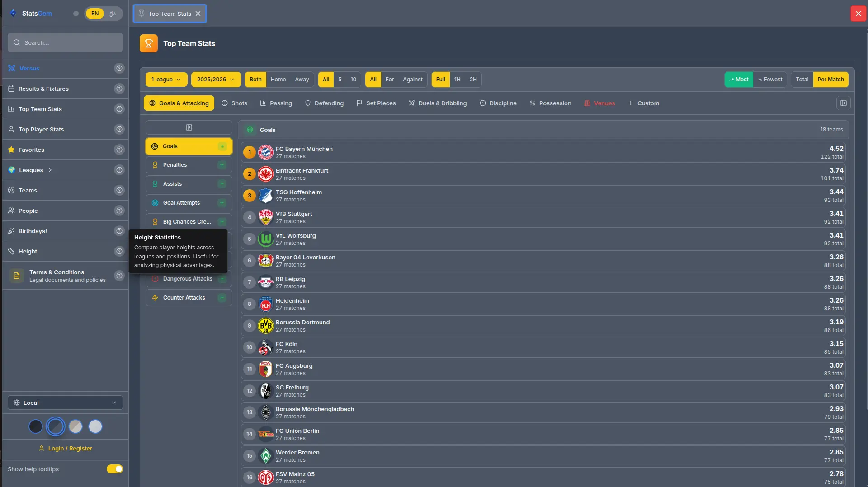Screen dimensions: 868x487
Task: Select Away venue filter
Action: (x=302, y=80)
